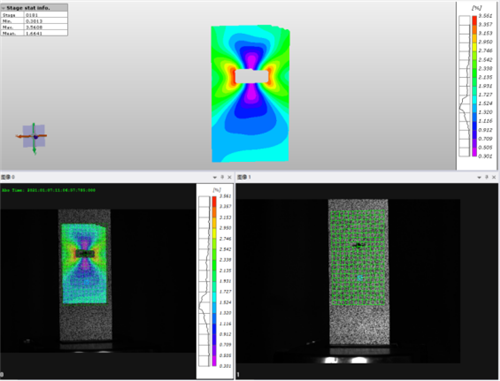
Task: Click the green Abs Time label in left image
Action: click(49, 190)
